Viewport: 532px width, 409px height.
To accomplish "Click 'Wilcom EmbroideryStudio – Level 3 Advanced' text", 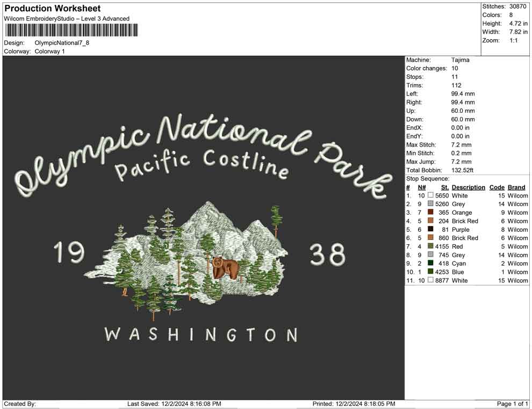I will 67,19.
